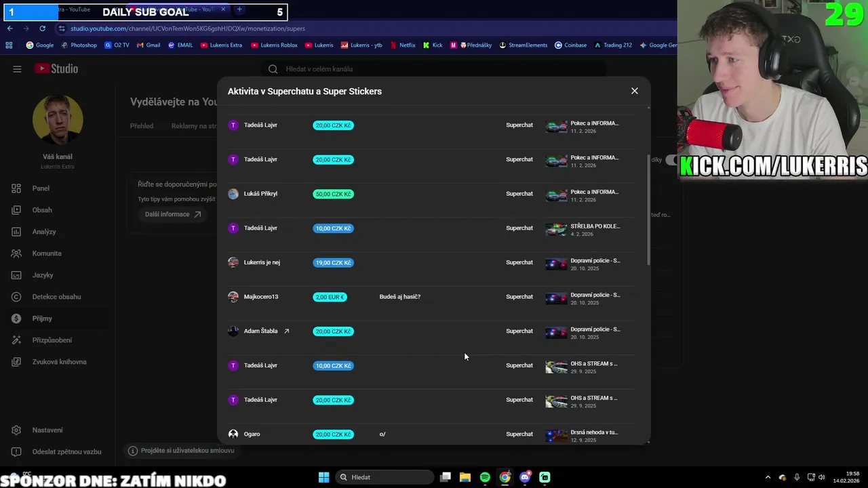Image resolution: width=868 pixels, height=488 pixels.
Task: Open the Panel sidebar item
Action: [x=41, y=188]
